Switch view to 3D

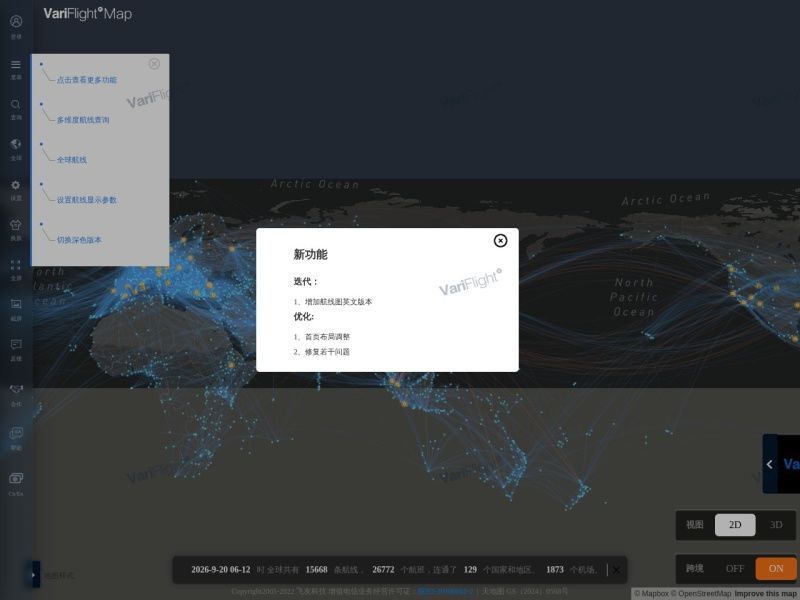coord(776,525)
